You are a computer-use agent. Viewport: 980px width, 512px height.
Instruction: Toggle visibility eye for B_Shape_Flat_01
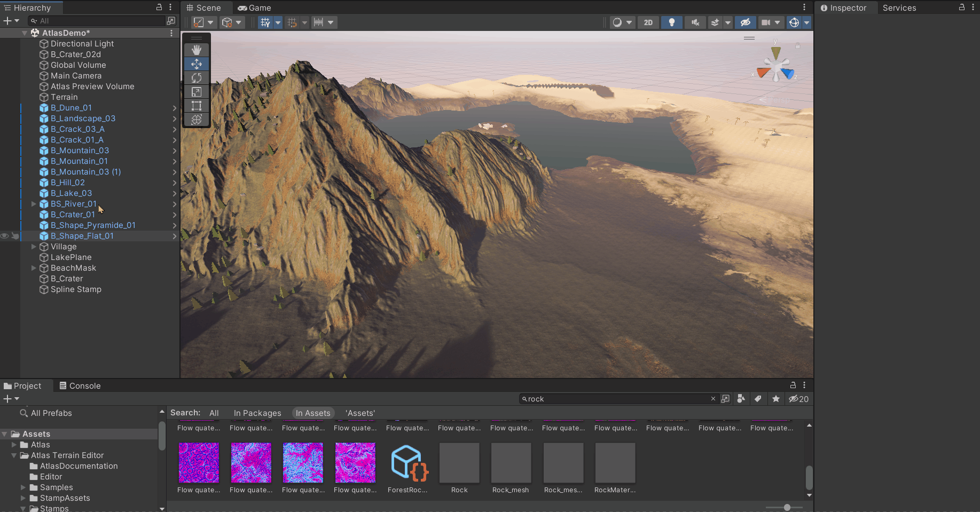pyautogui.click(x=5, y=236)
